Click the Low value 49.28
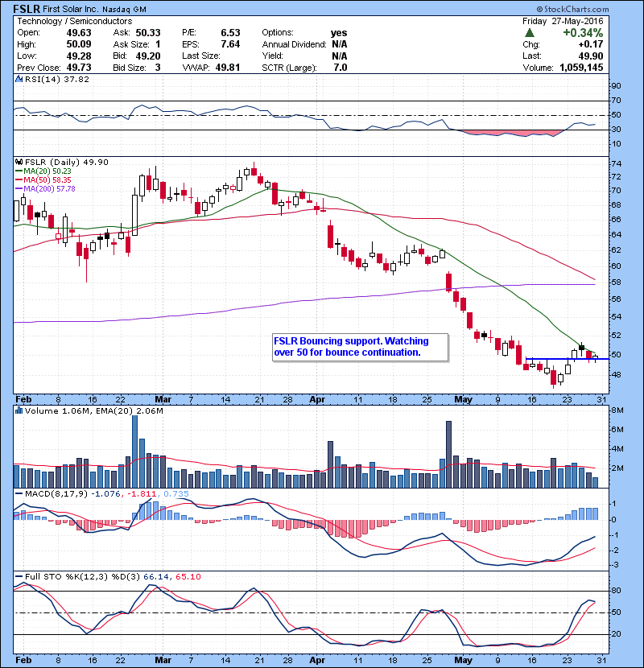 click(x=79, y=56)
